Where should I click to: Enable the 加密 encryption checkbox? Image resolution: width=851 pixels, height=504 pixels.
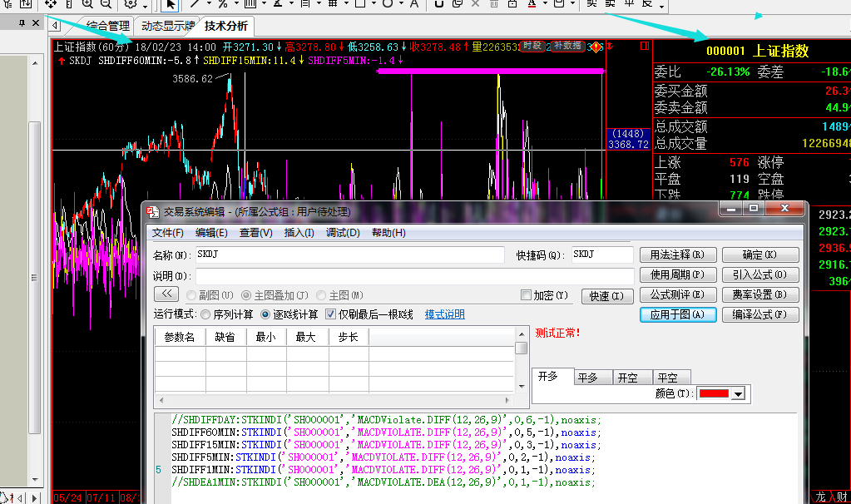(526, 295)
